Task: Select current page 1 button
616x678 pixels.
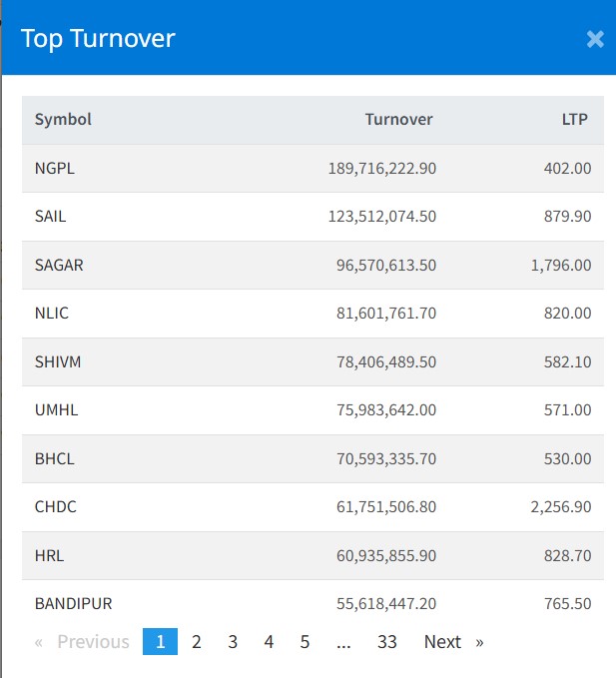Action: (160, 642)
